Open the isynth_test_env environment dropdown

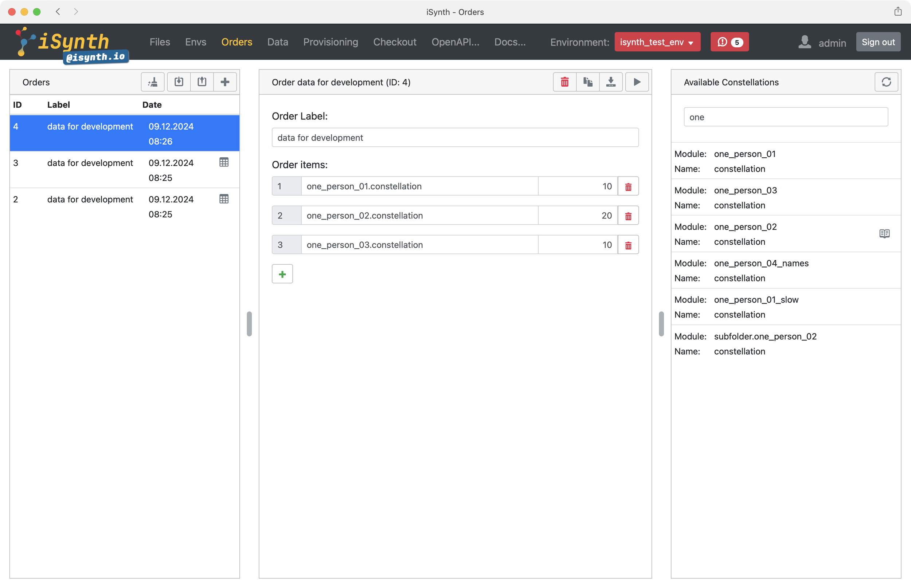[657, 42]
